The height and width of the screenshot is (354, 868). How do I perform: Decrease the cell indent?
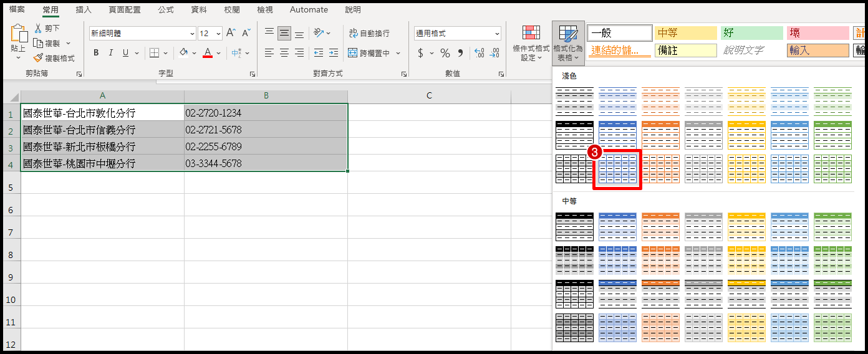pyautogui.click(x=319, y=53)
